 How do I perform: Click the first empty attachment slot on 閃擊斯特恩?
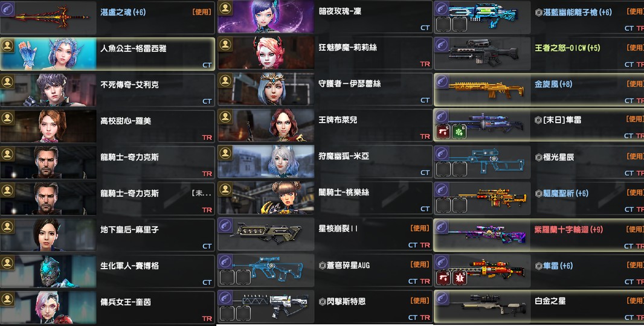pos(227,314)
